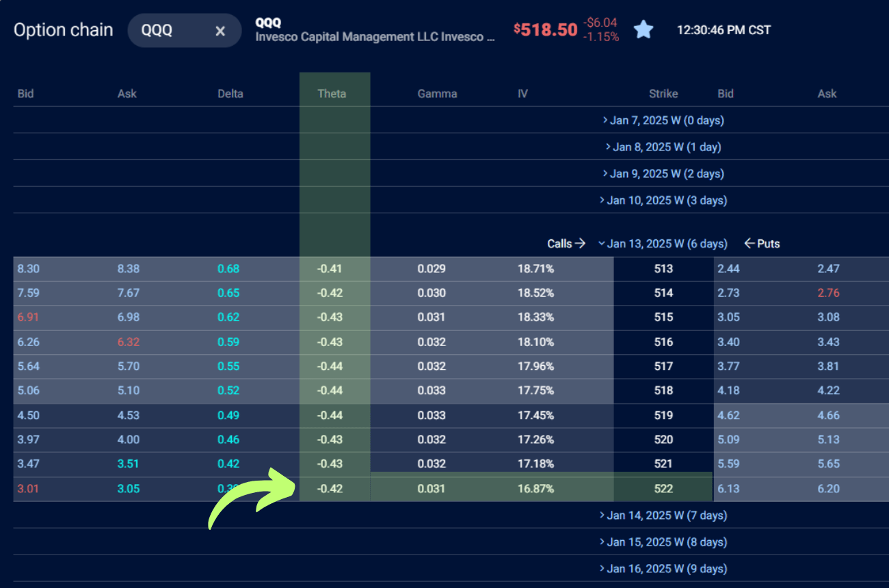The height and width of the screenshot is (588, 889).
Task: Expand the Jan 9, 2025 W expiration
Action: tap(663, 174)
